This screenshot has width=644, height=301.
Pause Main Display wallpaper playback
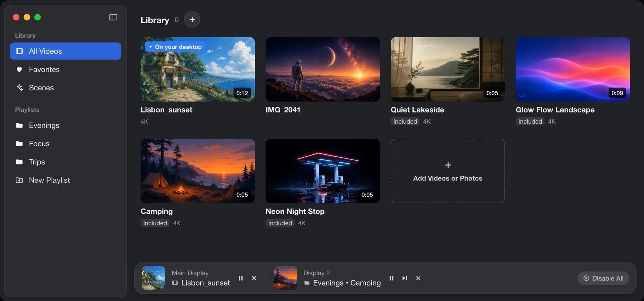[x=241, y=278]
